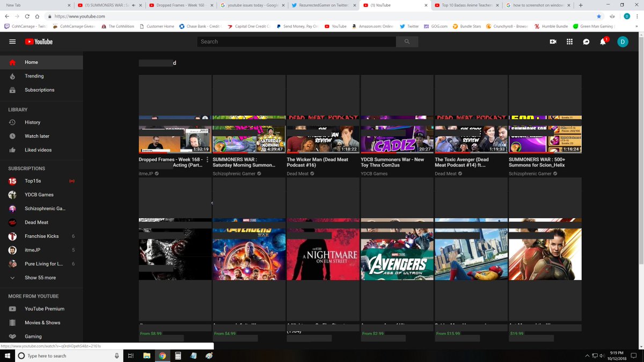This screenshot has width=644, height=362.
Task: Click the browser back arrow
Action: point(7,17)
